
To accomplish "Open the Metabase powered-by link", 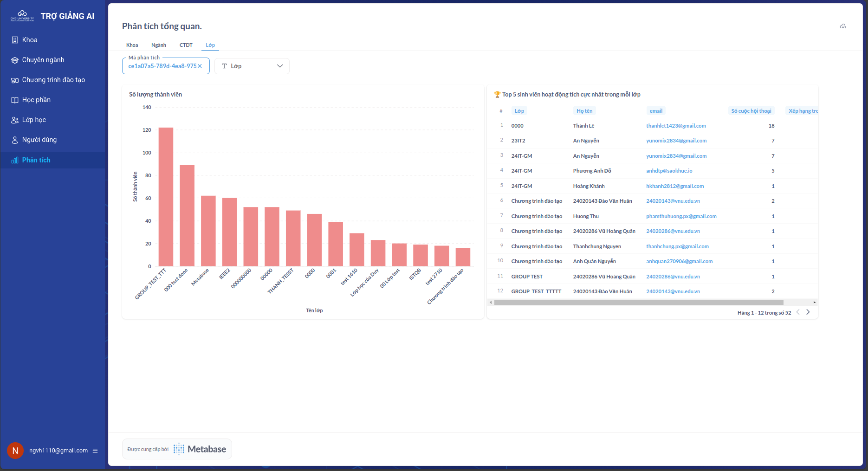I will pyautogui.click(x=177, y=449).
